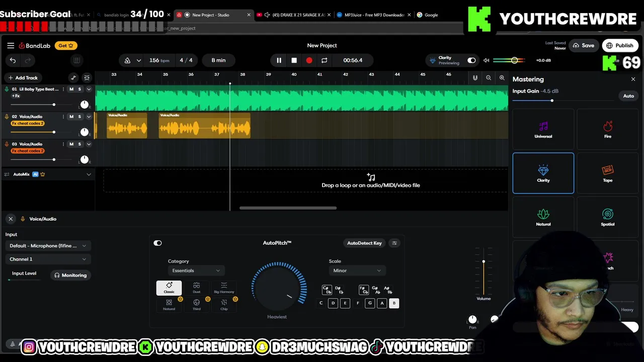
Task: Click the Publish button
Action: (x=620, y=45)
